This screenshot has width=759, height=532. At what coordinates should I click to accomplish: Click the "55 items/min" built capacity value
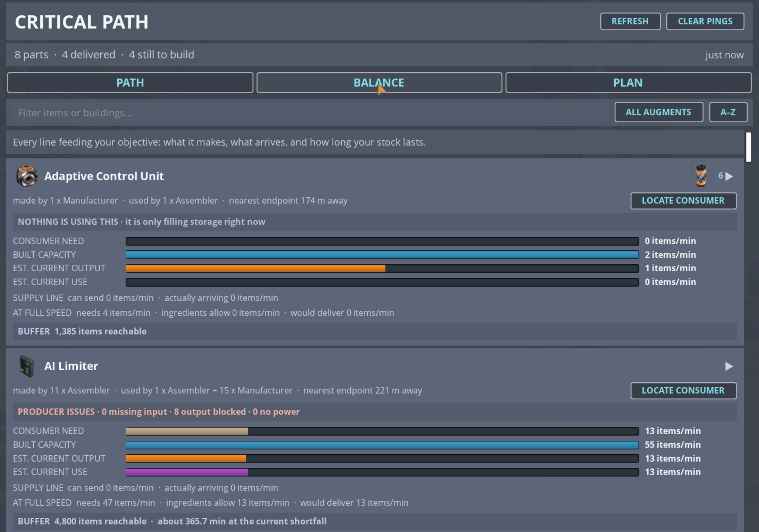[673, 445]
